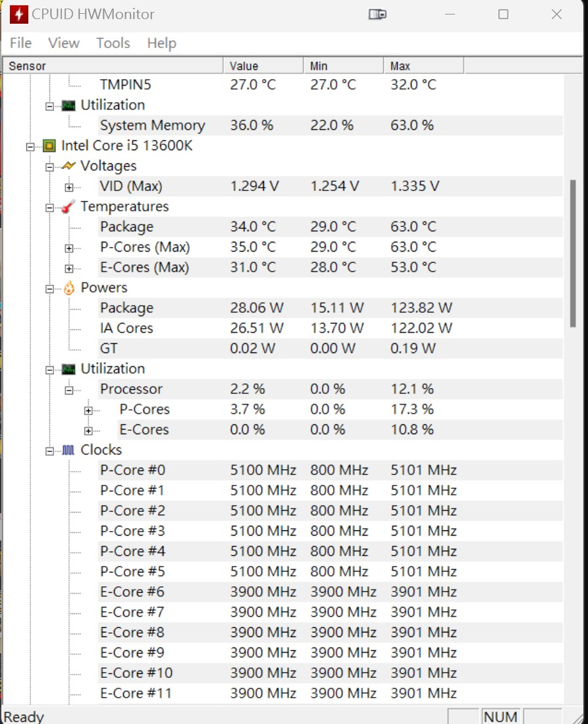The image size is (588, 724).
Task: Click the Temperatures thermometer icon
Action: click(x=68, y=206)
